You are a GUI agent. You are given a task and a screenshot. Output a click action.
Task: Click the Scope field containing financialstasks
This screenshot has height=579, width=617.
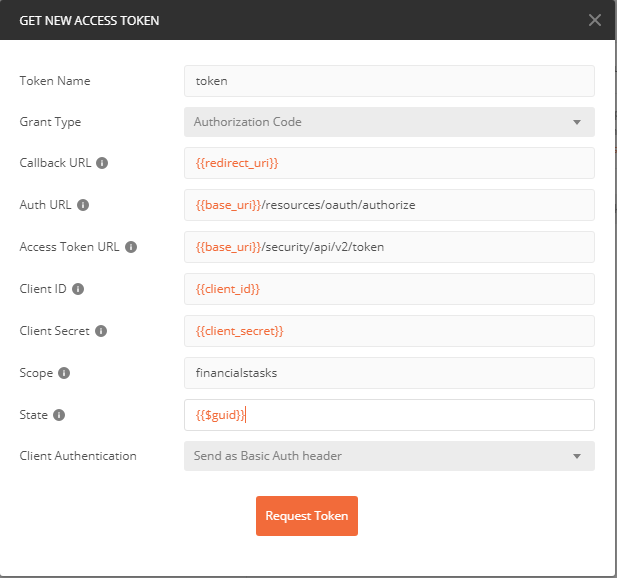(389, 373)
